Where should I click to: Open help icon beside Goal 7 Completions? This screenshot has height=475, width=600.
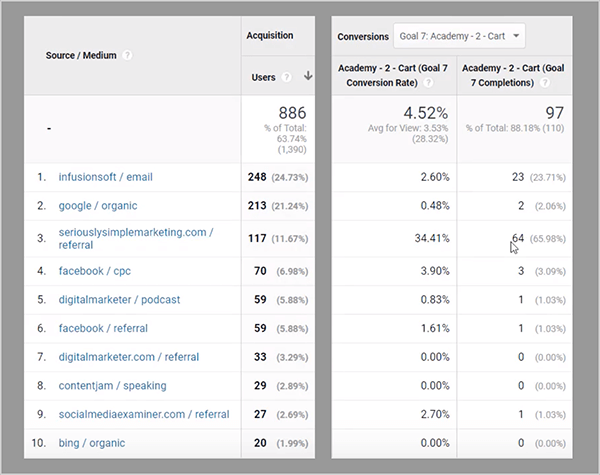[545, 83]
